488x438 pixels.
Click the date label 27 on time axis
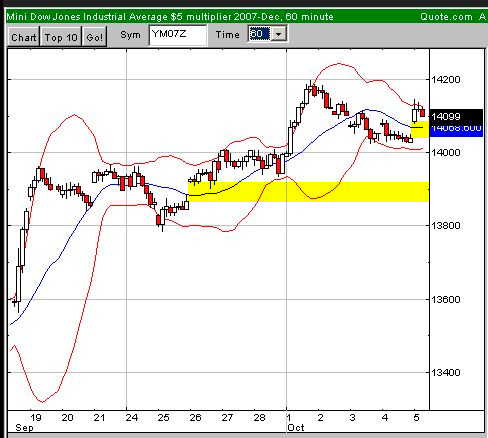tap(227, 418)
